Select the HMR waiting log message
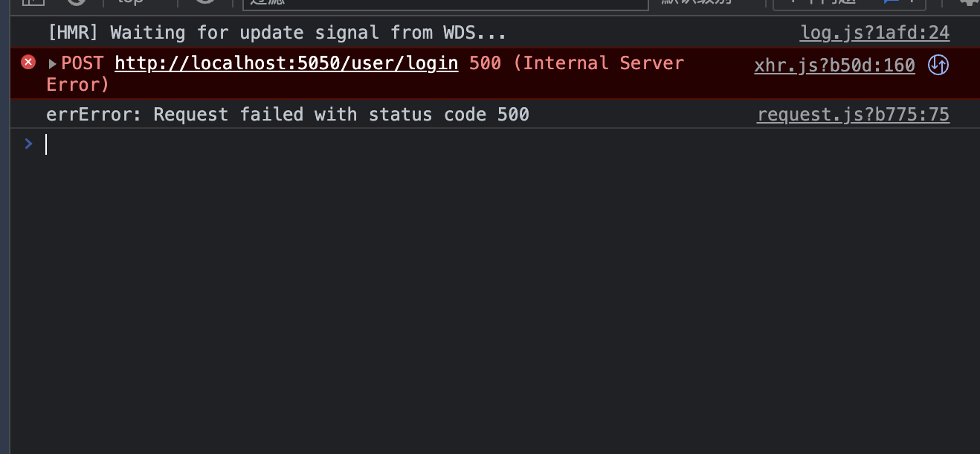The height and width of the screenshot is (454, 980). [x=277, y=33]
